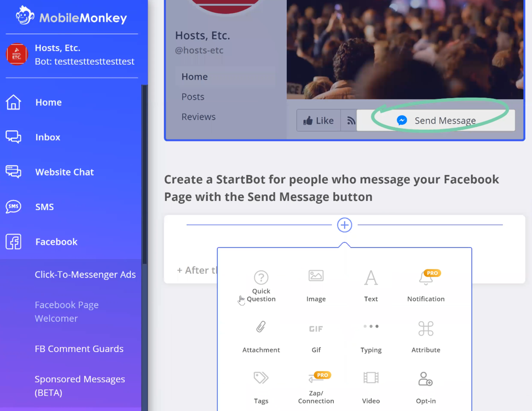Screen dimensions: 532x411
Task: Add a Gif widget
Action: click(x=316, y=337)
